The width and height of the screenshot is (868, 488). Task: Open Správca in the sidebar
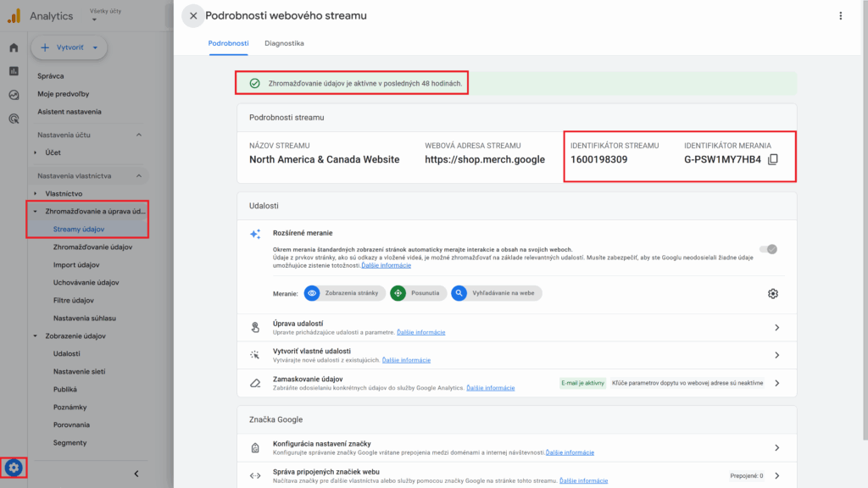click(x=50, y=76)
